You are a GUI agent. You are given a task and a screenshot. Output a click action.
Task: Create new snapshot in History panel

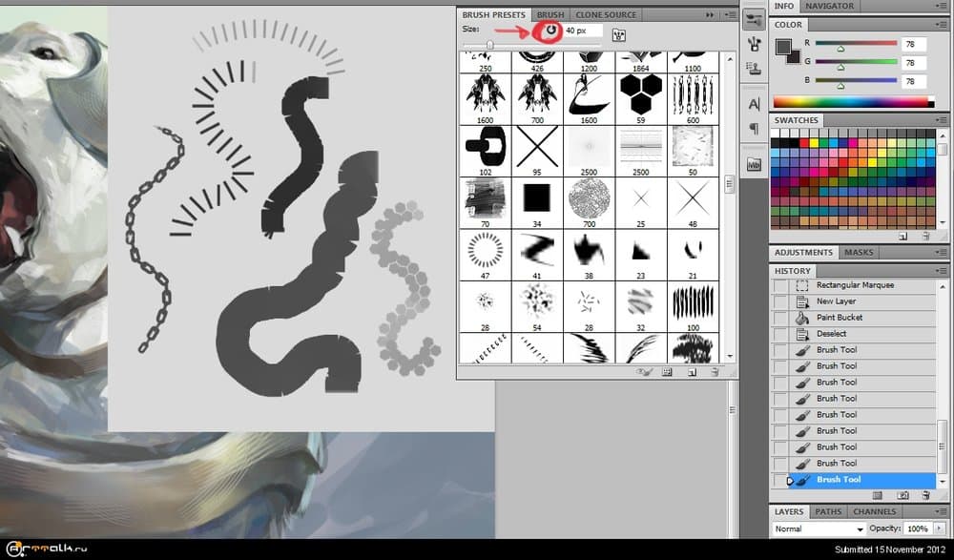pyautogui.click(x=902, y=495)
